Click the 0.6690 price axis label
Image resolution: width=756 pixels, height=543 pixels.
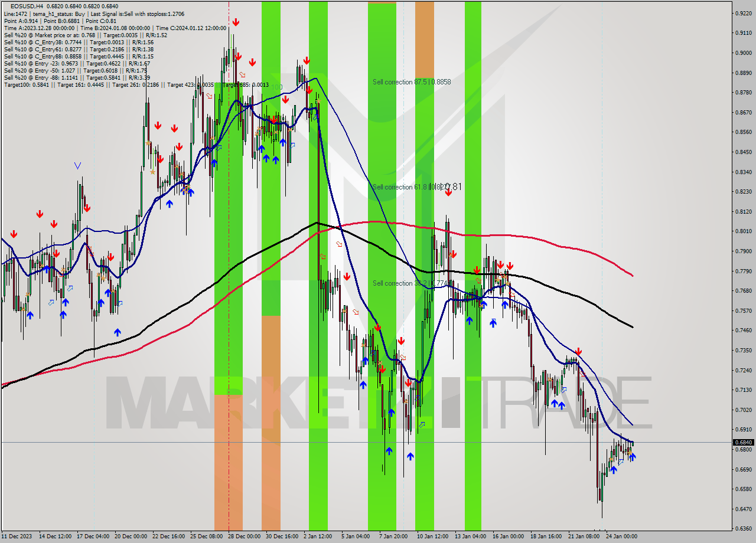click(x=744, y=470)
